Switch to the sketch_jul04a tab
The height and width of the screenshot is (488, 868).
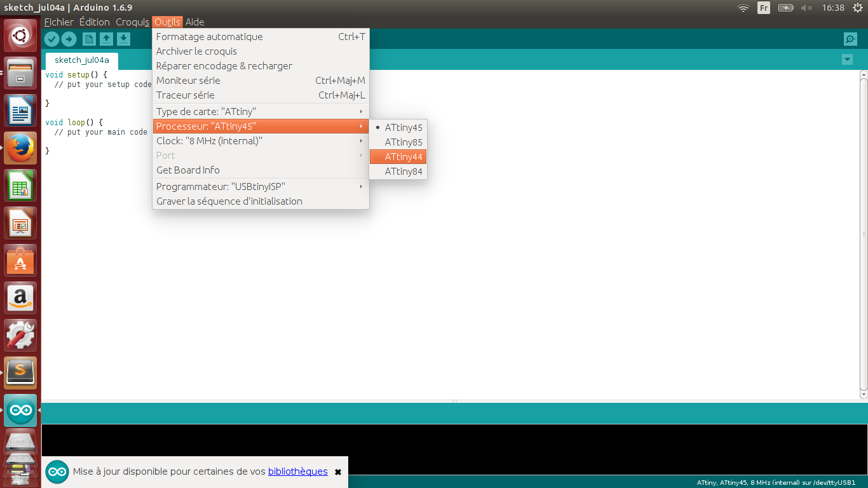point(82,60)
